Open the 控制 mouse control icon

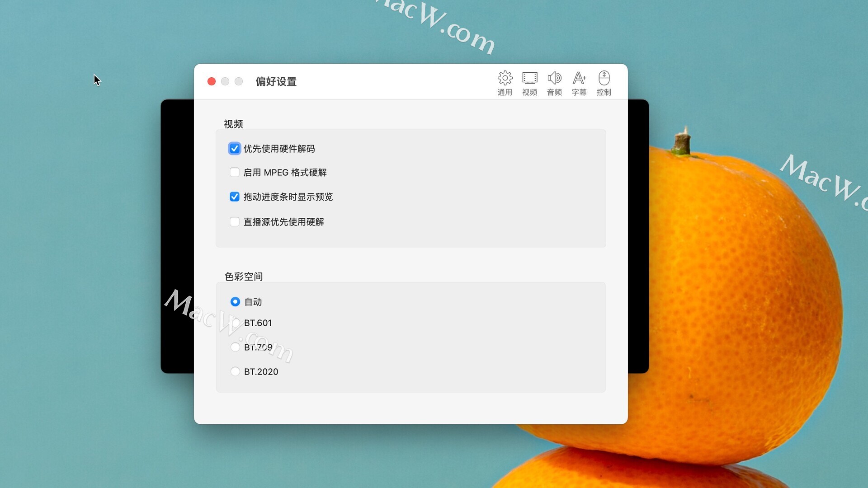click(x=604, y=83)
